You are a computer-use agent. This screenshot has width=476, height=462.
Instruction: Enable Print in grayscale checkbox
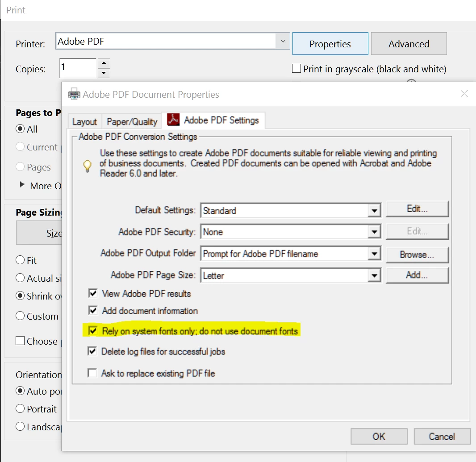[296, 68]
